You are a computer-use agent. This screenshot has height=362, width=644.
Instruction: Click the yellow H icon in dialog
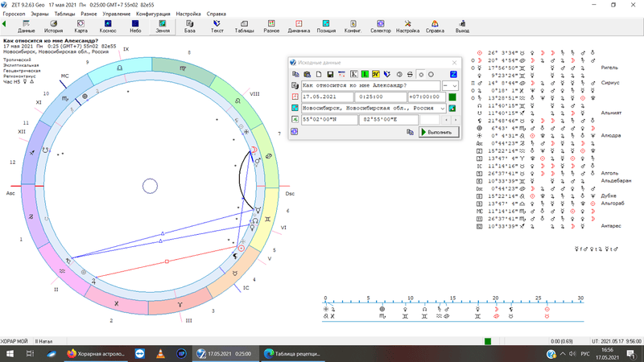(376, 74)
